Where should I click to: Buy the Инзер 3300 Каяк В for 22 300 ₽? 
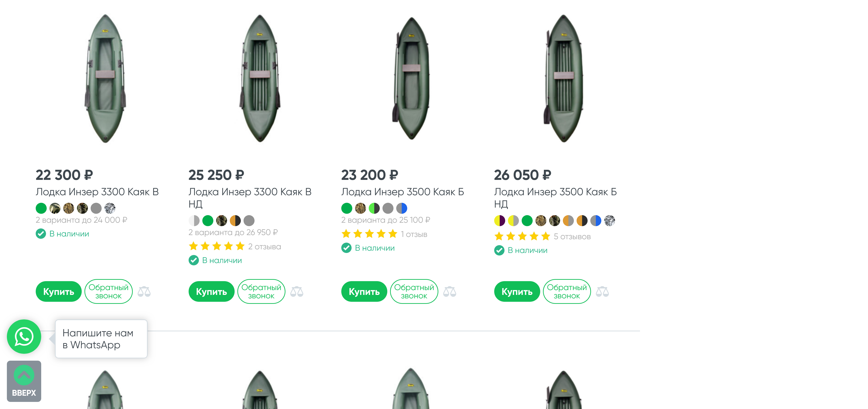pyautogui.click(x=59, y=291)
